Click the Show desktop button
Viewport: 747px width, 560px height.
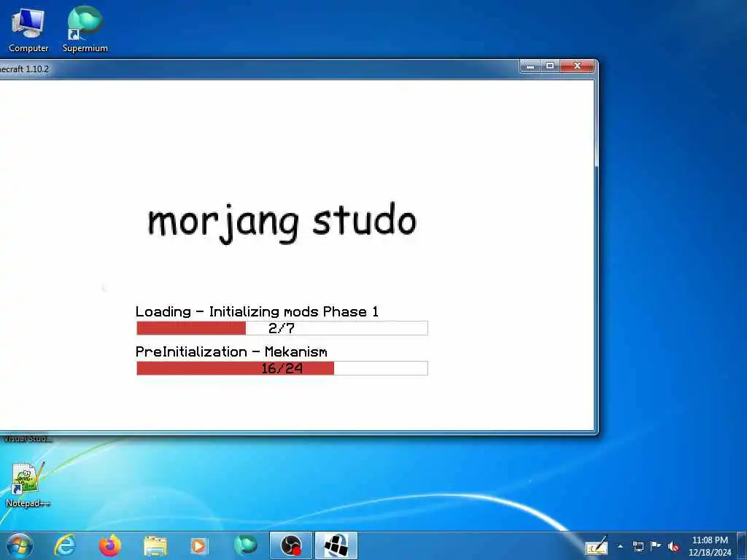(x=742, y=546)
